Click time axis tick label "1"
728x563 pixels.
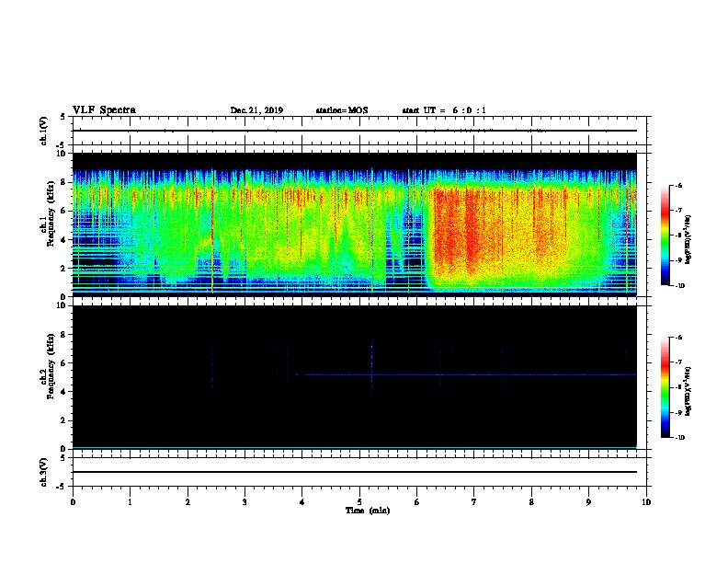[130, 502]
